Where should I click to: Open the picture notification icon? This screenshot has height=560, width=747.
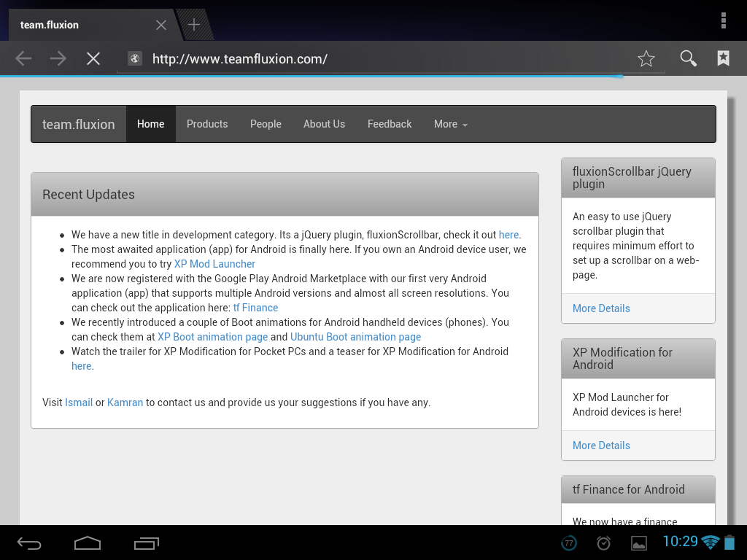pyautogui.click(x=639, y=542)
